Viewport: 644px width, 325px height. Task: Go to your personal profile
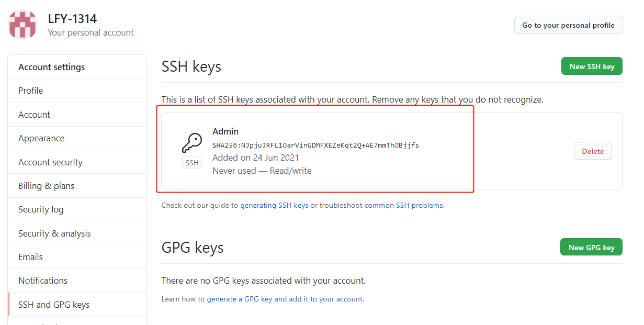click(568, 25)
